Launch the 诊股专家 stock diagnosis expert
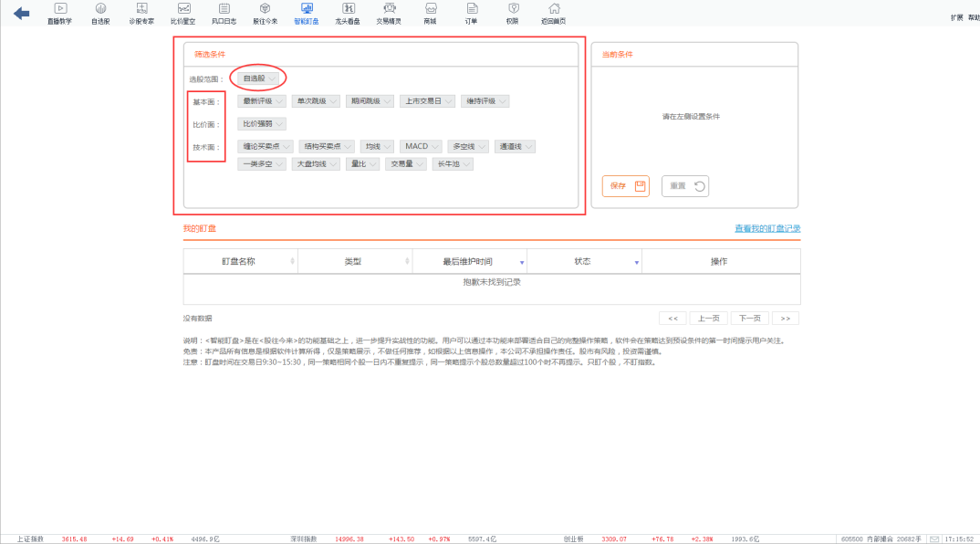980x544 pixels. point(141,13)
